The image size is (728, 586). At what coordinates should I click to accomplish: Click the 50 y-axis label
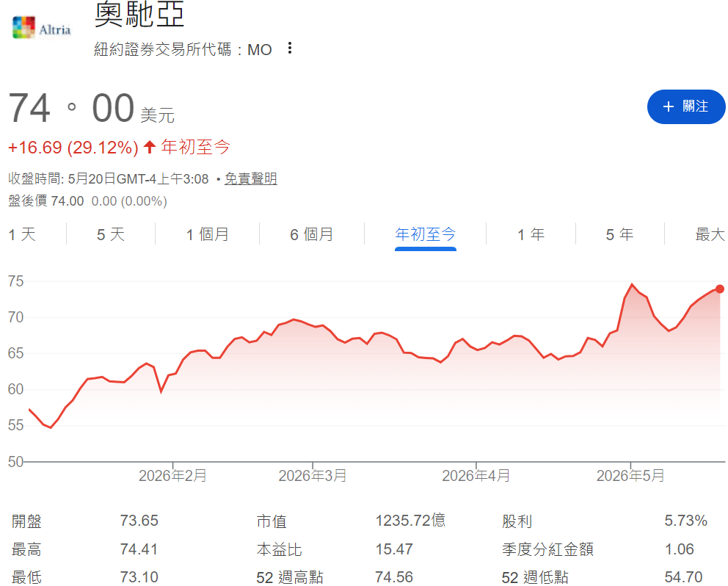click(16, 461)
